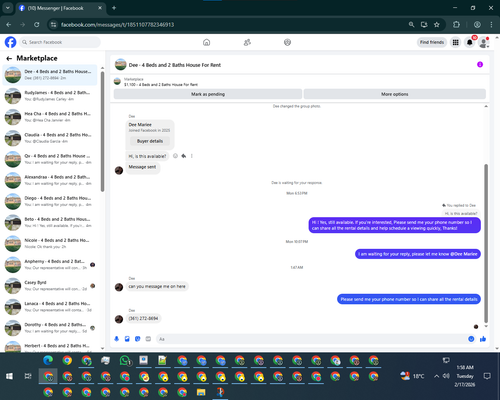Open Microsoft Edge from the taskbar
The image size is (500, 400).
click(48, 360)
